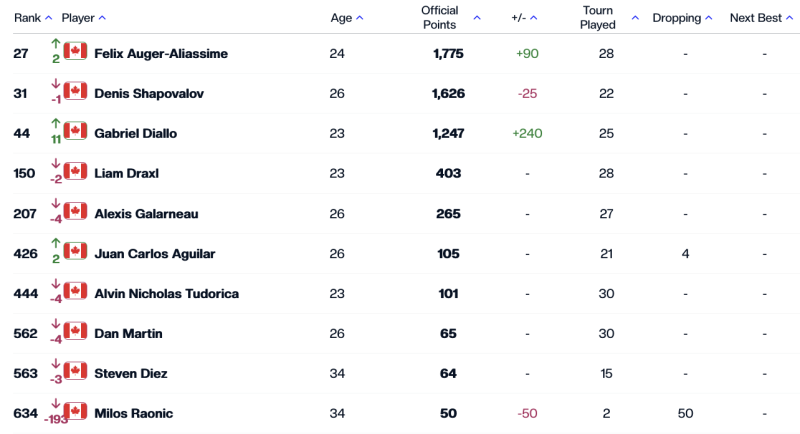
Task: Sort by Player name column arrow
Action: pyautogui.click(x=102, y=18)
